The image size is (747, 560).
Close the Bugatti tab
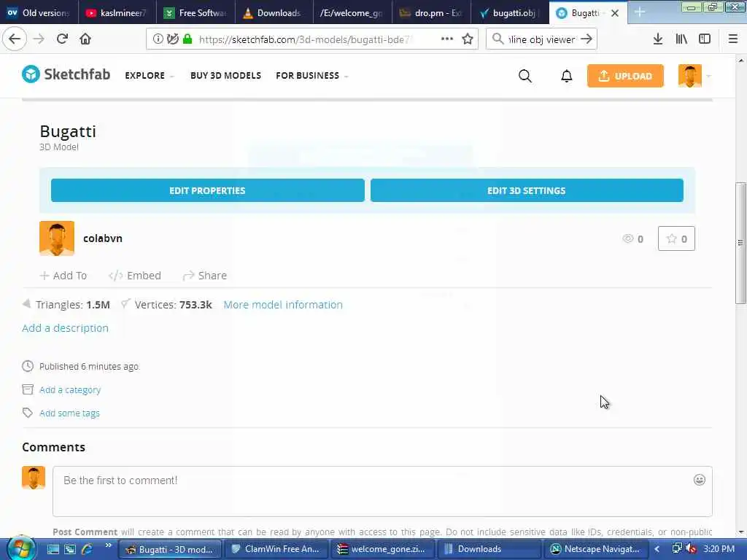tap(615, 13)
